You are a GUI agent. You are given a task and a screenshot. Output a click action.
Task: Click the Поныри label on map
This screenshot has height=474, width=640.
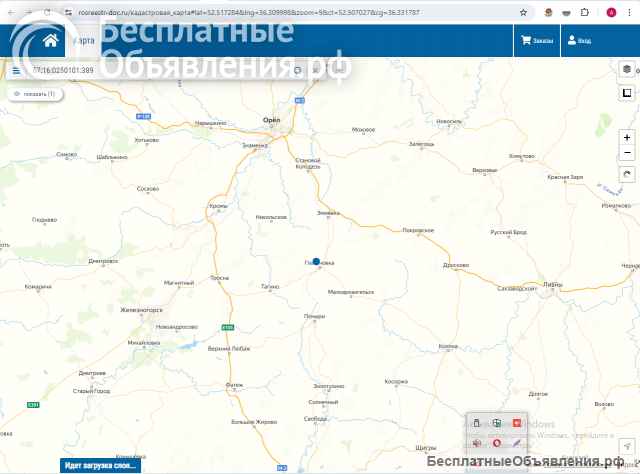point(314,316)
